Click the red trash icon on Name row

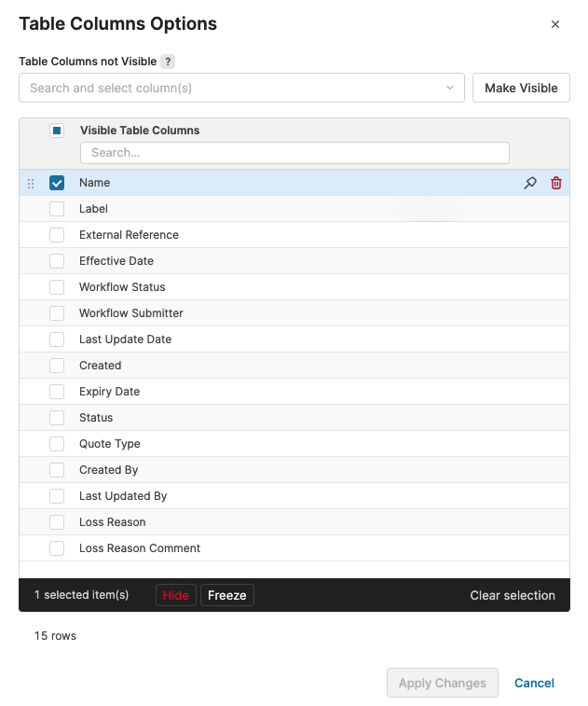[x=556, y=183]
